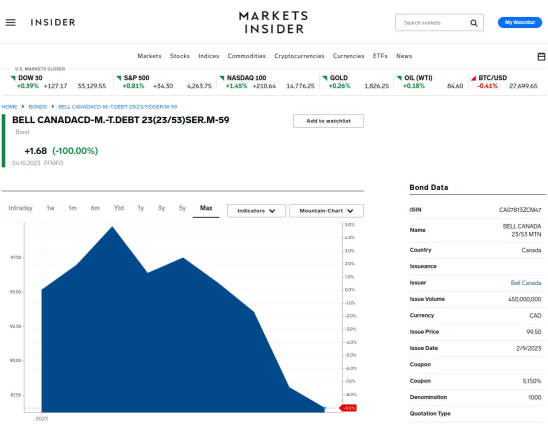Viewport: 548px width, 425px height.
Task: Select the 3y chart range
Action: (161, 208)
